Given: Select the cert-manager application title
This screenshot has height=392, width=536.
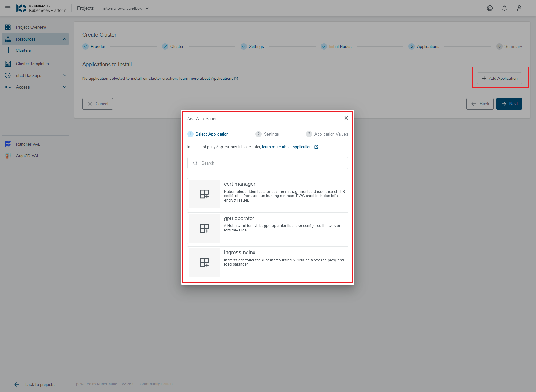Looking at the screenshot, I should 240,184.
